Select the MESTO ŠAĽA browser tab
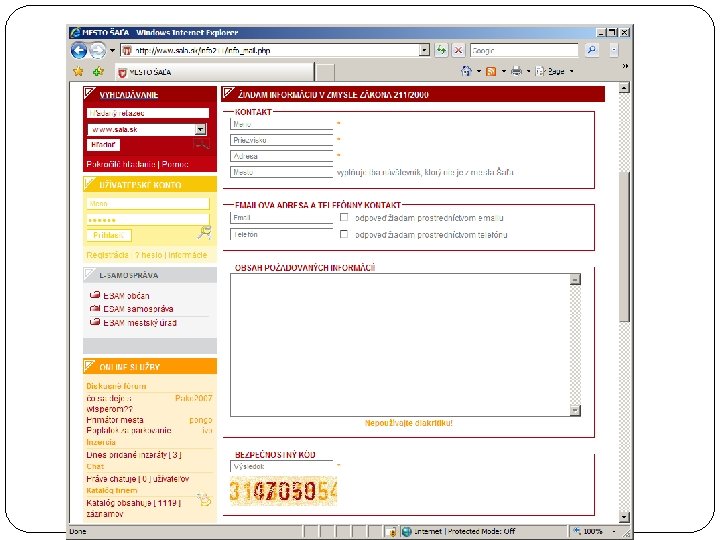Screen dimensions: 720x540 (214, 72)
